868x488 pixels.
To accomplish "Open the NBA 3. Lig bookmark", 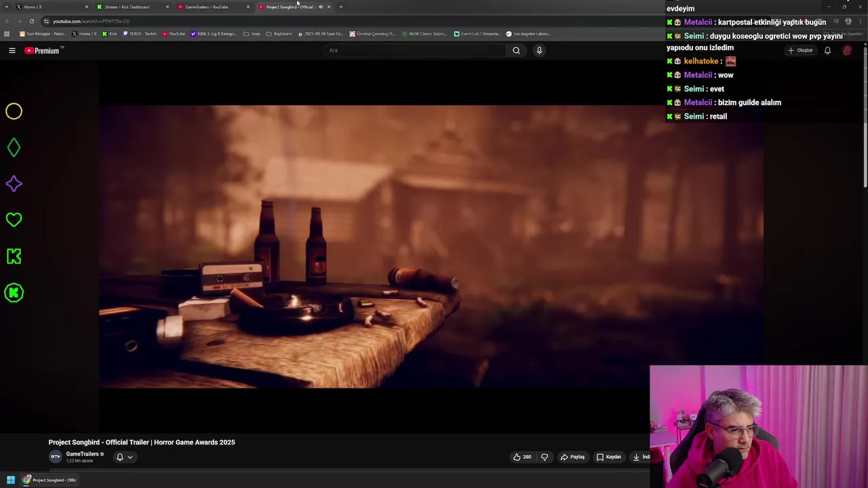I will (x=214, y=34).
